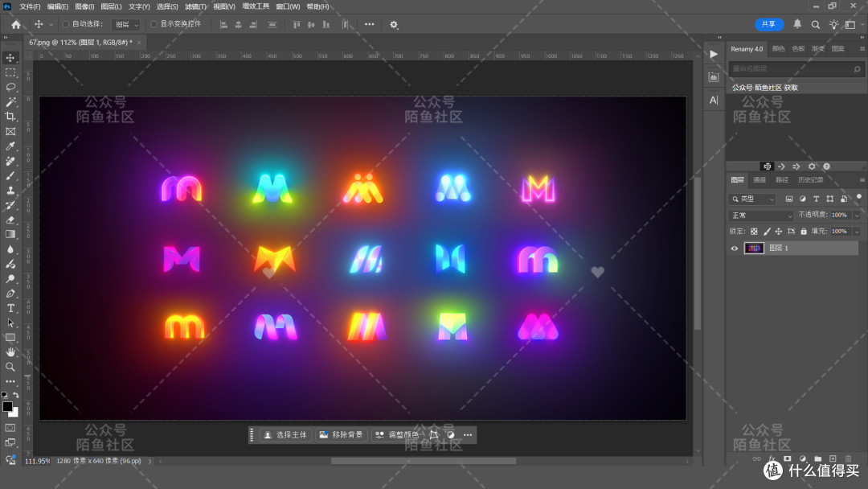868x489 pixels.
Task: Expand the Move tool preset picker arrow
Action: (51, 24)
